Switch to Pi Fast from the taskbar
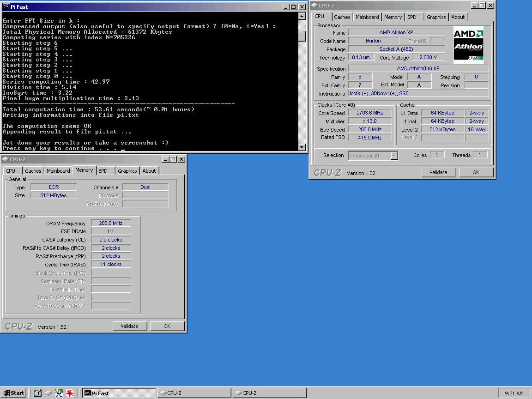 [x=119, y=393]
